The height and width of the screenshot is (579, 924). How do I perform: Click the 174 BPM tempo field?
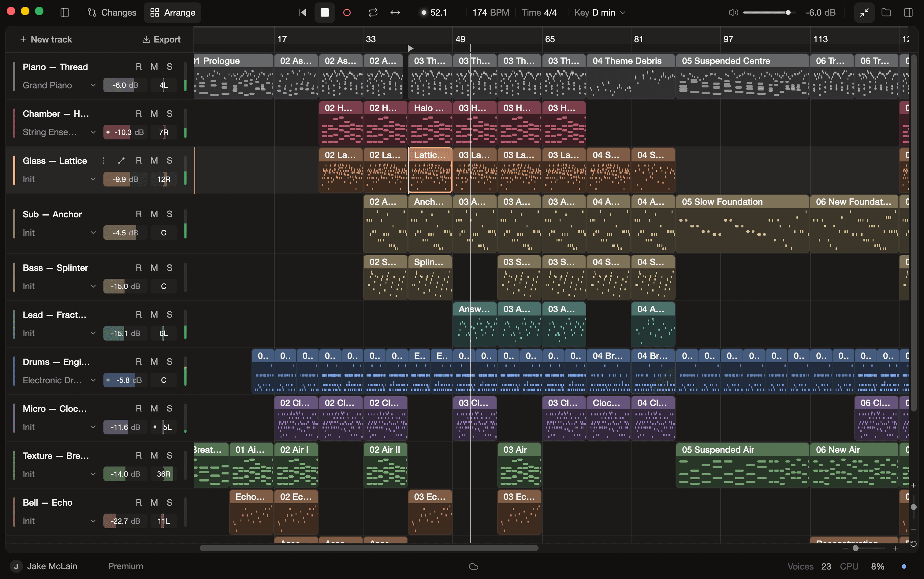point(490,13)
